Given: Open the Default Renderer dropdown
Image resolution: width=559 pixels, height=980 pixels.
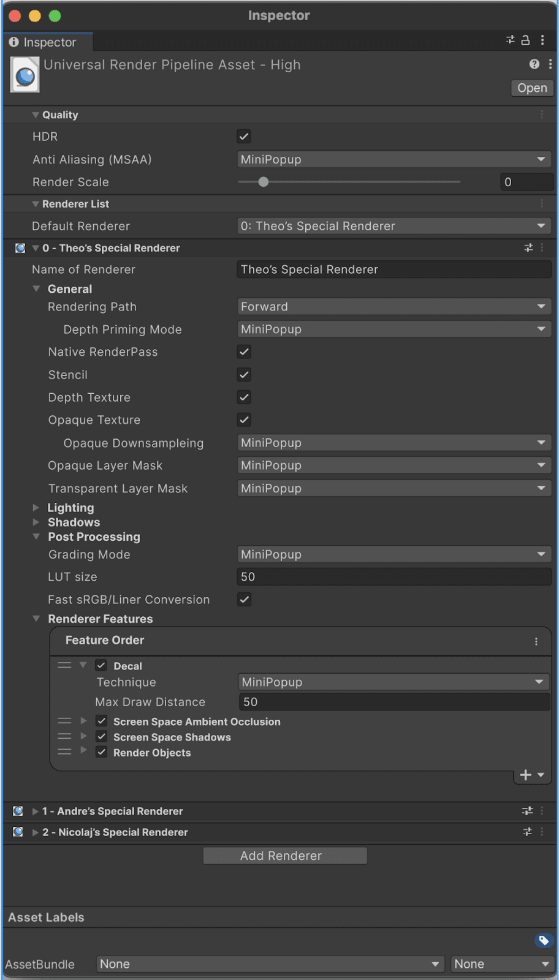Looking at the screenshot, I should 394,226.
